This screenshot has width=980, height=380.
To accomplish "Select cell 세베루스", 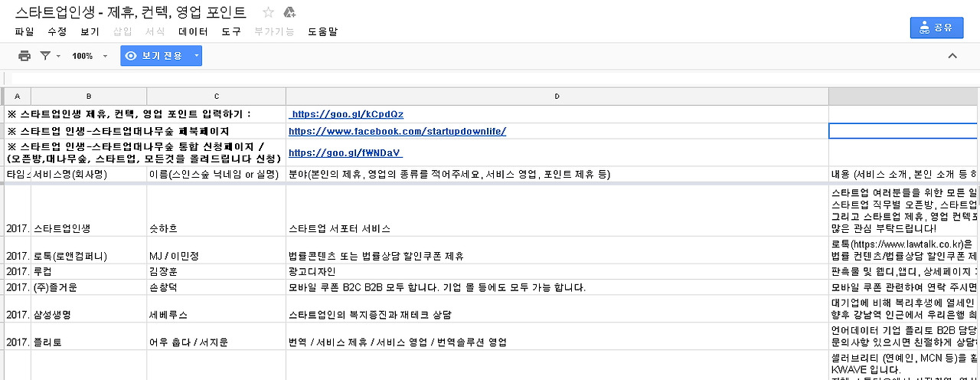I will [x=217, y=309].
